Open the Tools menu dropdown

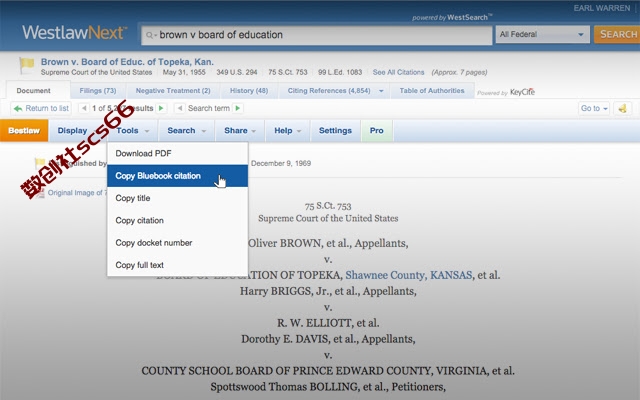[x=132, y=131]
